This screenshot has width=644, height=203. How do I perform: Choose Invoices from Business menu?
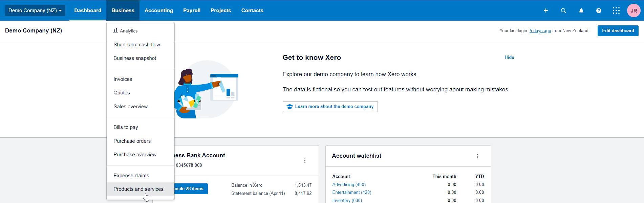pyautogui.click(x=141, y=79)
